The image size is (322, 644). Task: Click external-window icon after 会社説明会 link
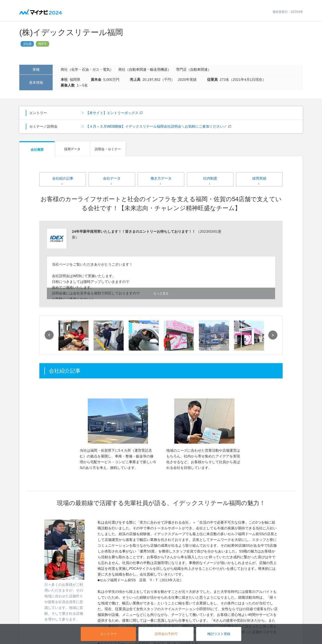pos(229,126)
